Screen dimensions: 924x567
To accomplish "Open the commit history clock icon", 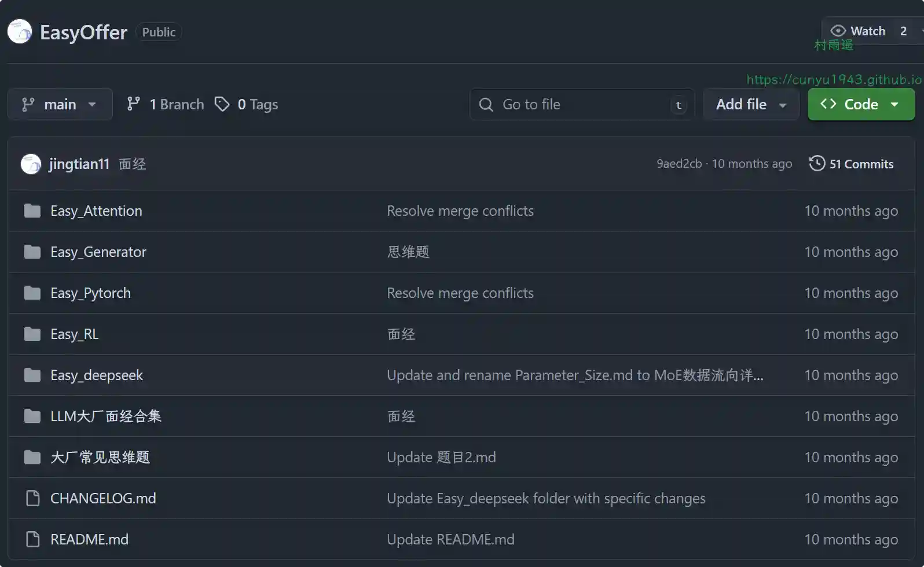I will coord(816,164).
